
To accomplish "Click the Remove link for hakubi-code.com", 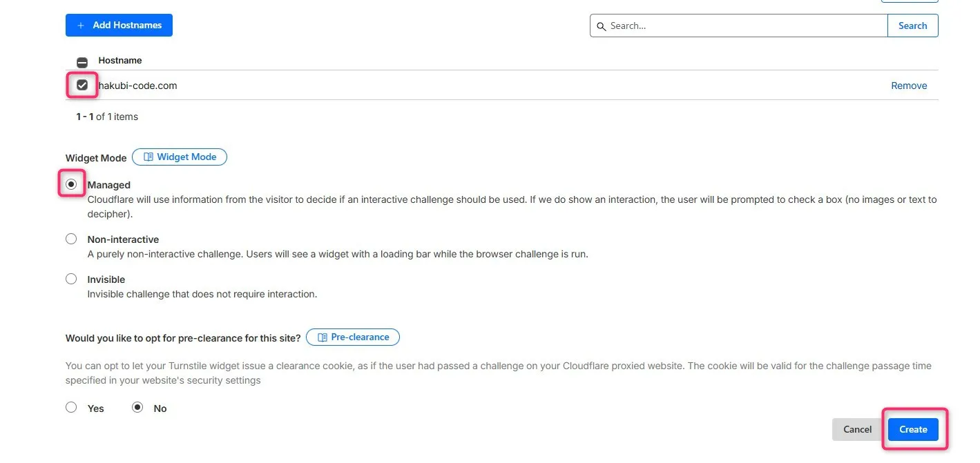I will [x=908, y=85].
